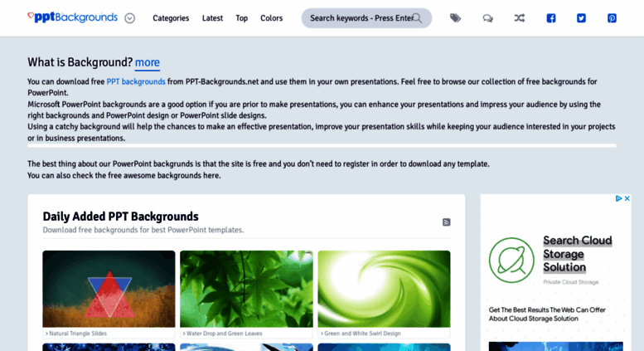Open the comments speech bubble icon
Viewport: 644px width, 351px height.
487,18
